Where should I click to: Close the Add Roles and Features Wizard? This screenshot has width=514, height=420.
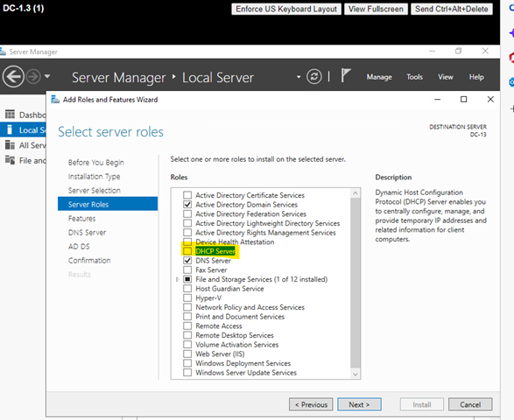pos(490,99)
